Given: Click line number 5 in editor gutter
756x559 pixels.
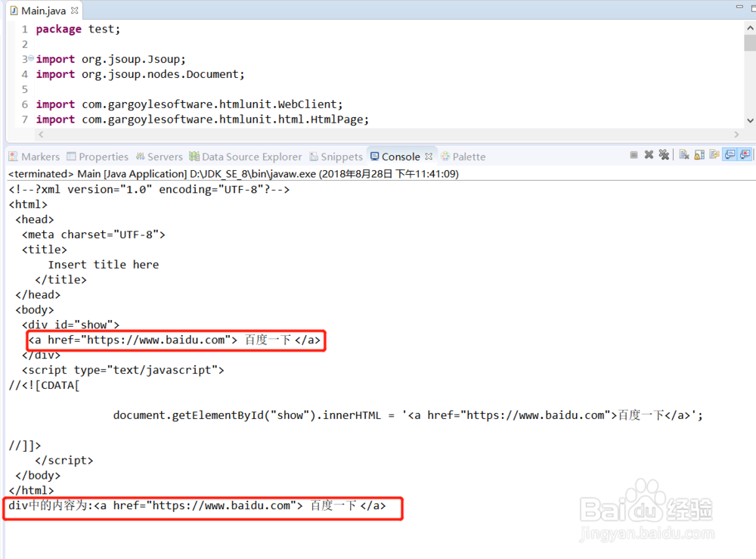Looking at the screenshot, I should (25, 89).
